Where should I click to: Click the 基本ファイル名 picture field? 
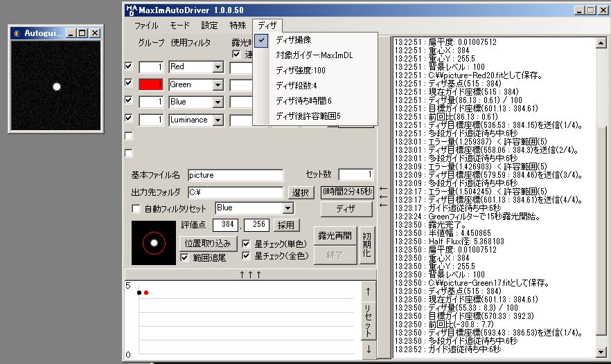point(236,175)
